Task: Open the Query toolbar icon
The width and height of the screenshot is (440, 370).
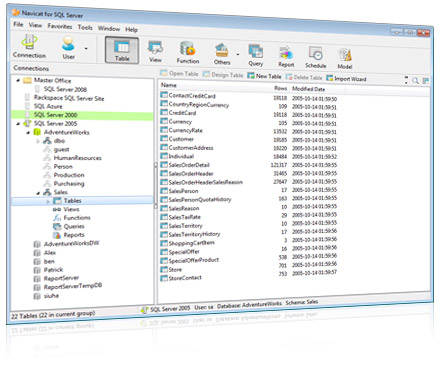Action: [x=256, y=55]
